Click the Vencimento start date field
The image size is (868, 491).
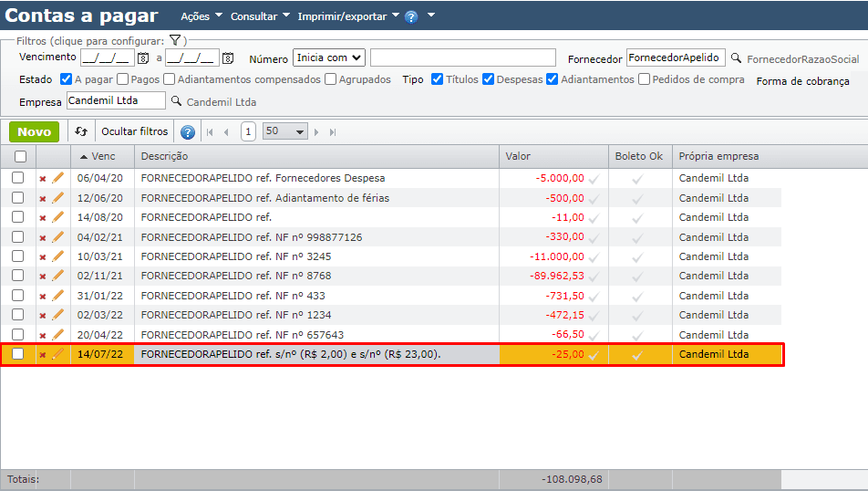(108, 57)
